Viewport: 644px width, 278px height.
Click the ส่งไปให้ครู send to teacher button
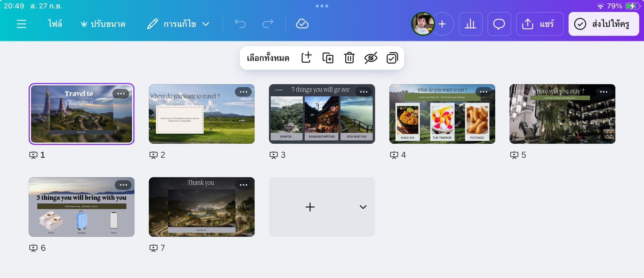click(603, 24)
